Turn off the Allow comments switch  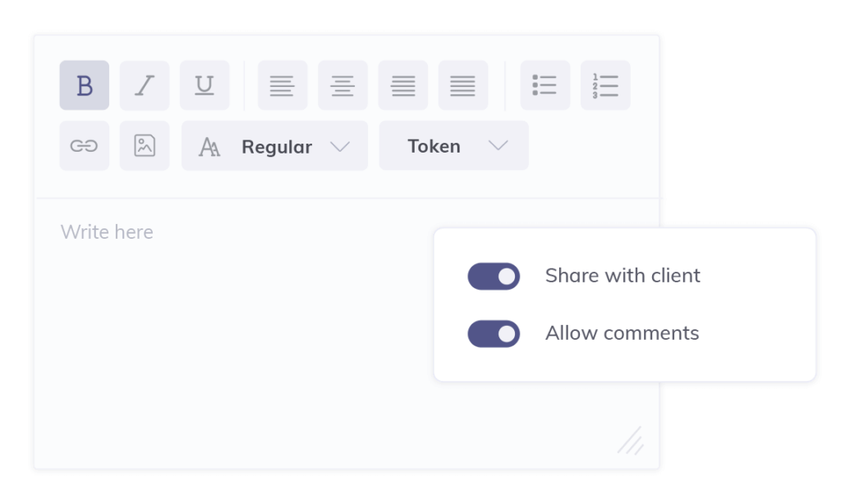(494, 334)
